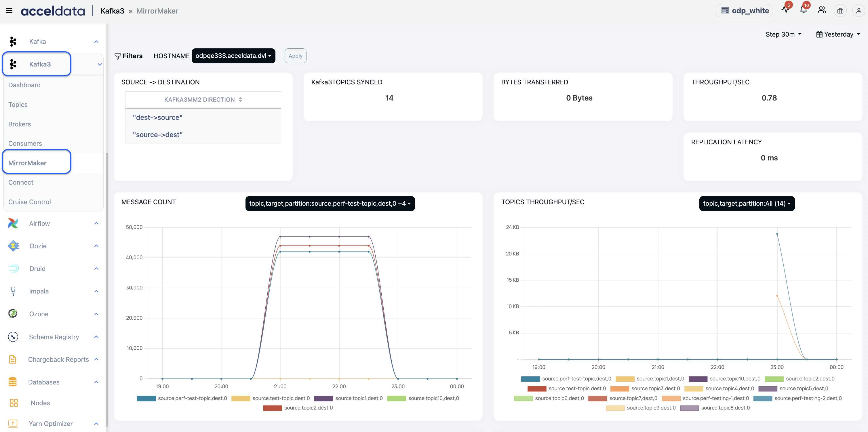
Task: Click the Impala service icon
Action: 13,291
